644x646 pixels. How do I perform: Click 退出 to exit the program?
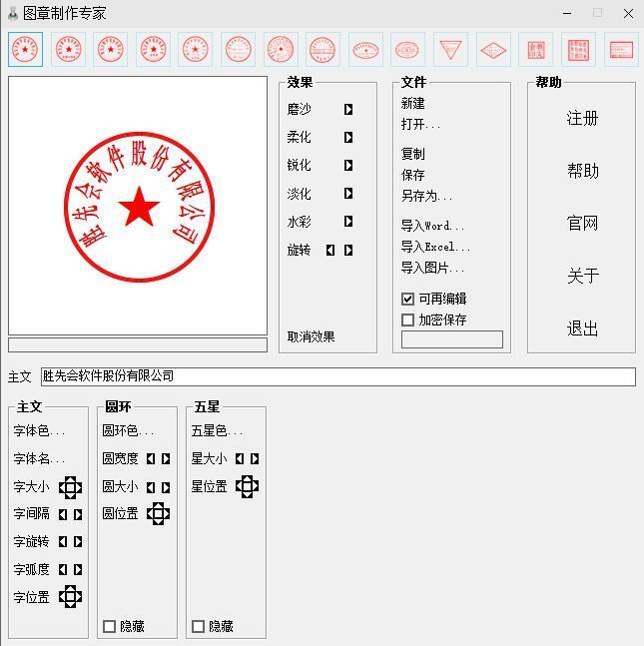tap(582, 328)
